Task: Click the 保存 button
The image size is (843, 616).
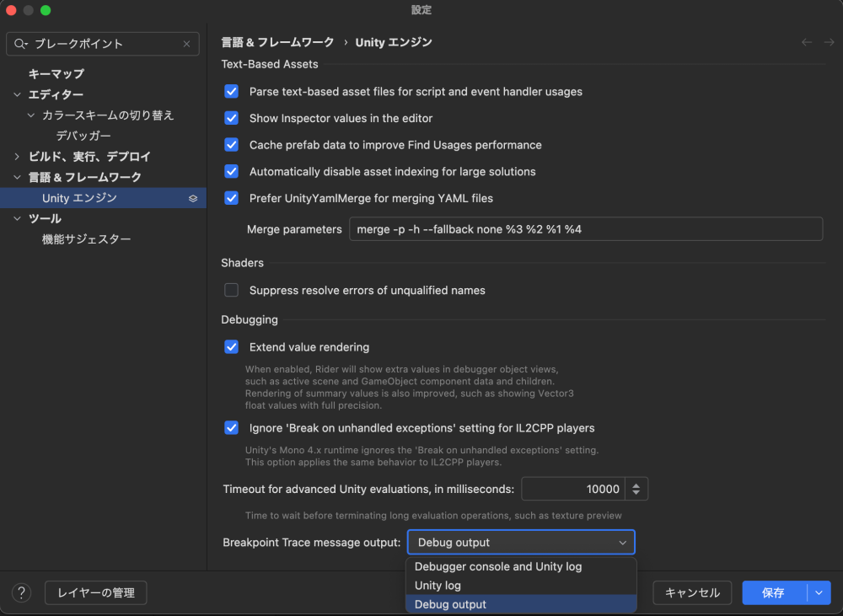Action: tap(774, 593)
